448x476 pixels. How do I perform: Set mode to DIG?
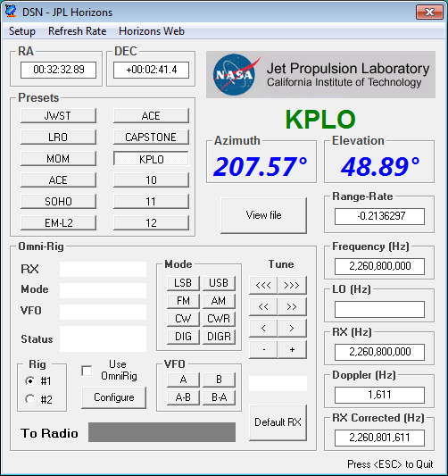click(183, 337)
